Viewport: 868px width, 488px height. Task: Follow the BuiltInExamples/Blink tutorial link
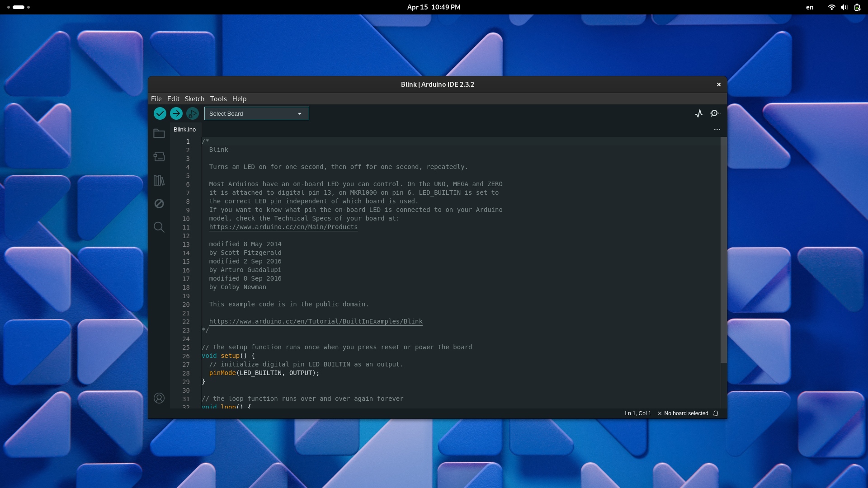(x=316, y=321)
